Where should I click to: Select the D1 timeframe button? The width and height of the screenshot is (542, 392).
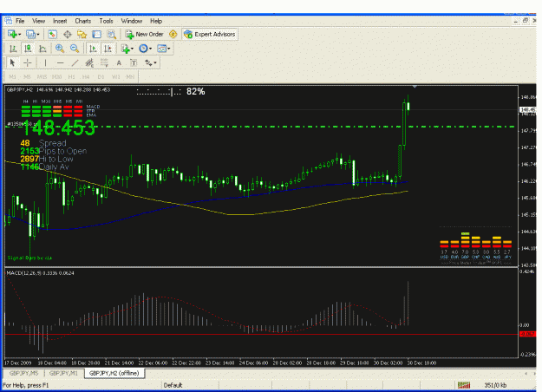point(101,76)
